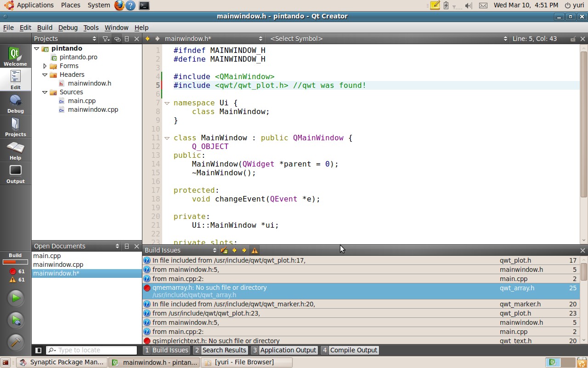Screen dimensions: 588x368
Task: Open the filter tree funnel menu
Action: pos(106,39)
